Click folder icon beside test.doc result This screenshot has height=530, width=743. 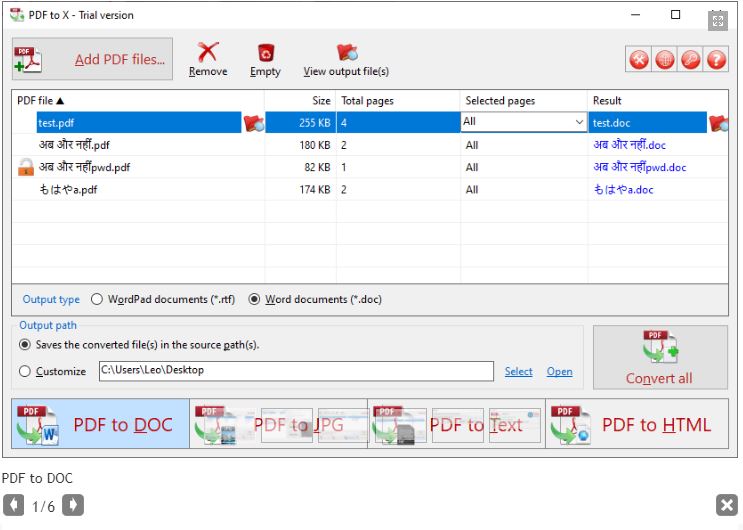(x=718, y=123)
